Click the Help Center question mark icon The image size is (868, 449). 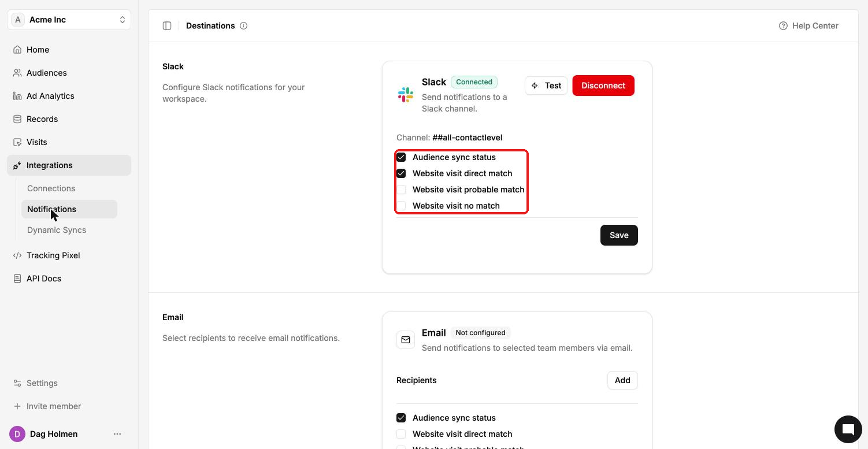click(x=783, y=25)
